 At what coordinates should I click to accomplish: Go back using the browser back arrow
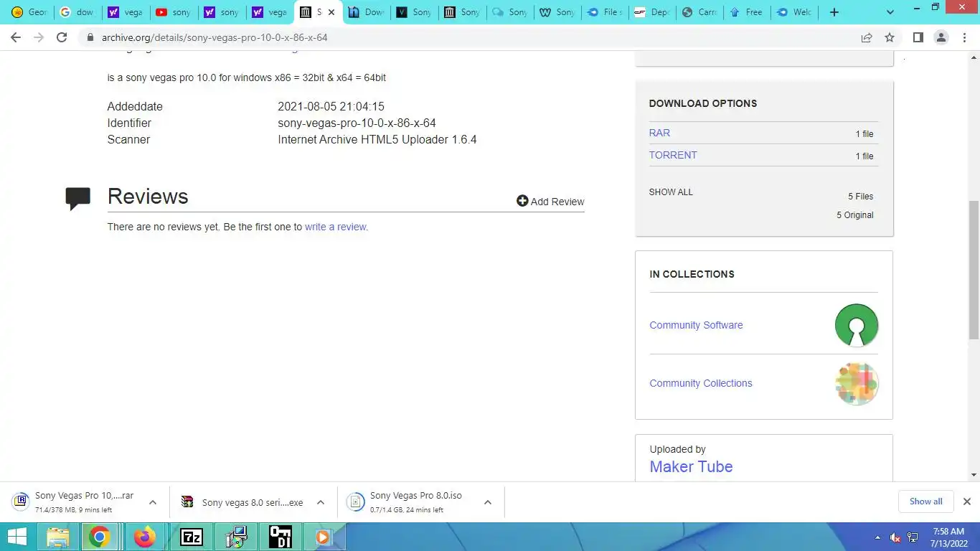tap(16, 37)
